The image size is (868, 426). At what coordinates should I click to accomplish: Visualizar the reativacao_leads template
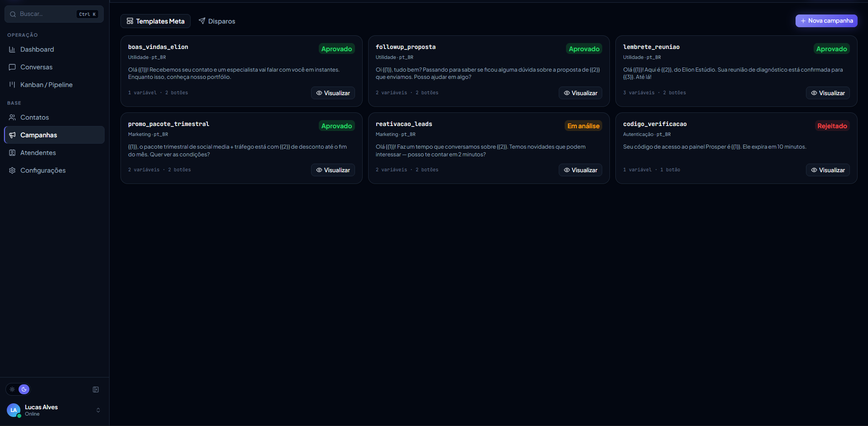pyautogui.click(x=580, y=170)
